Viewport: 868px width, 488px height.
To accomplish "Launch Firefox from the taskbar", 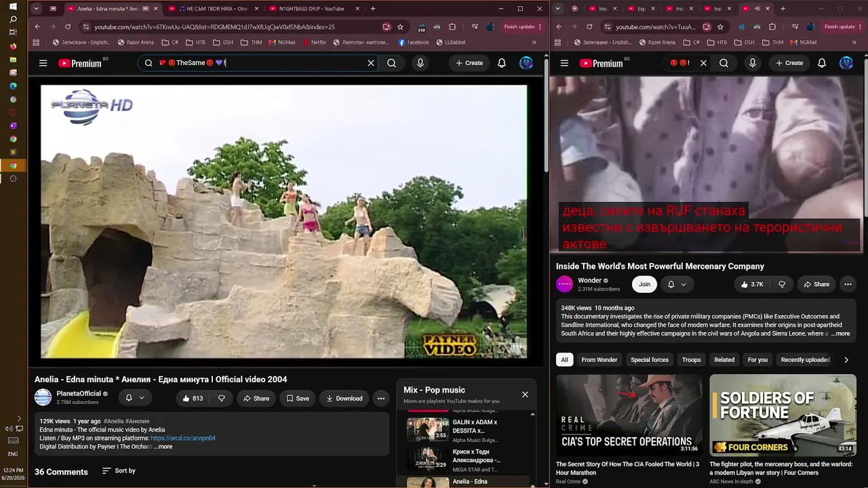I will pos(13,46).
